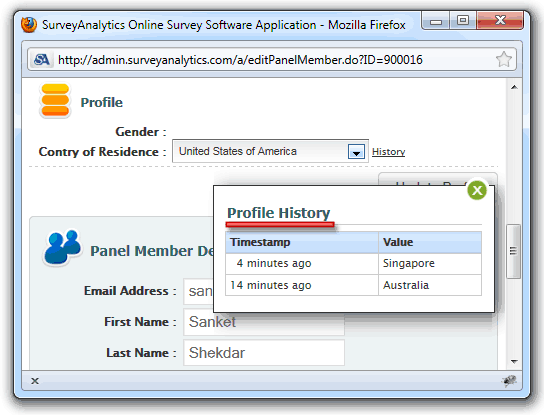Click the Timestamp column header
Image resolution: width=544 pixels, height=415 pixels.
(x=302, y=242)
